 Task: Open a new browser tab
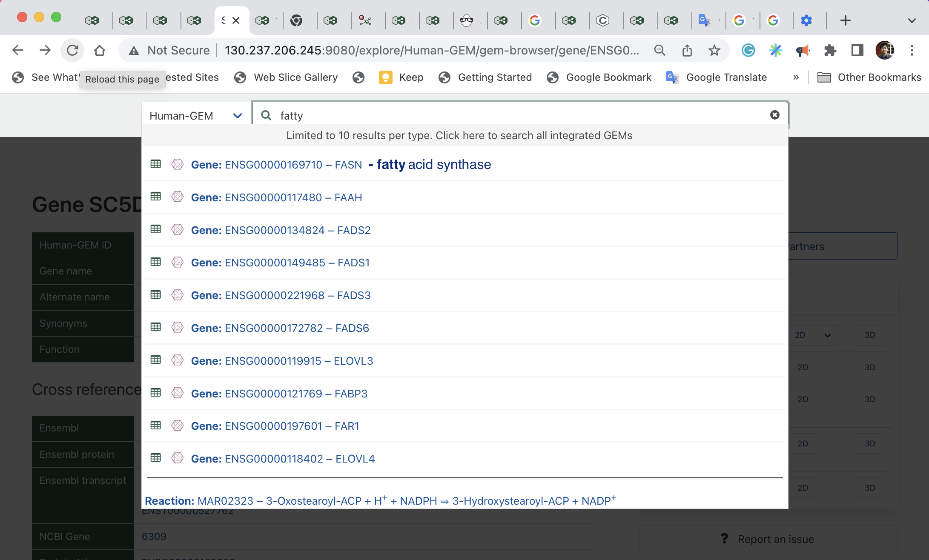click(845, 20)
